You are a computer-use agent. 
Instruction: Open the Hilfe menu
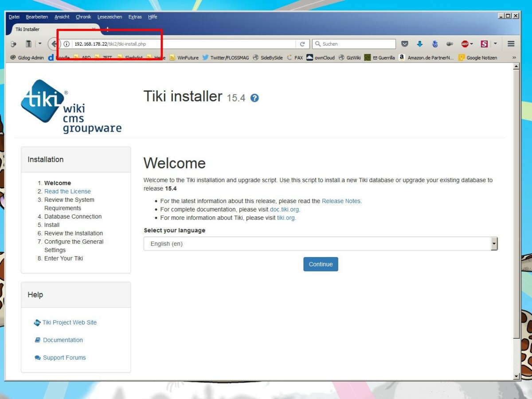153,17
